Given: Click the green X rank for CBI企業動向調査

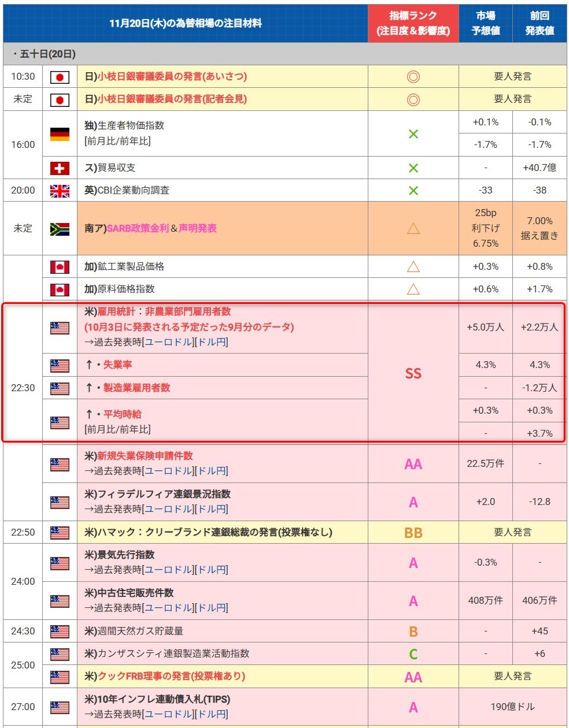Looking at the screenshot, I should tap(413, 191).
